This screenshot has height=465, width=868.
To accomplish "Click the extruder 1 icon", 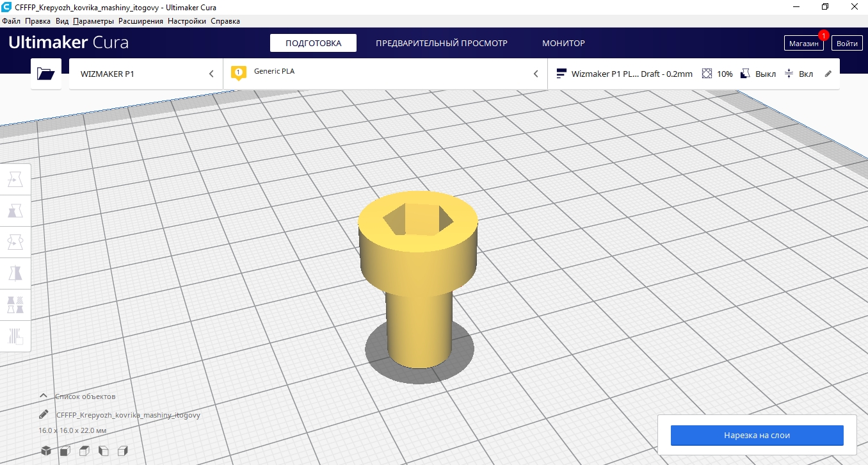I will pos(238,73).
